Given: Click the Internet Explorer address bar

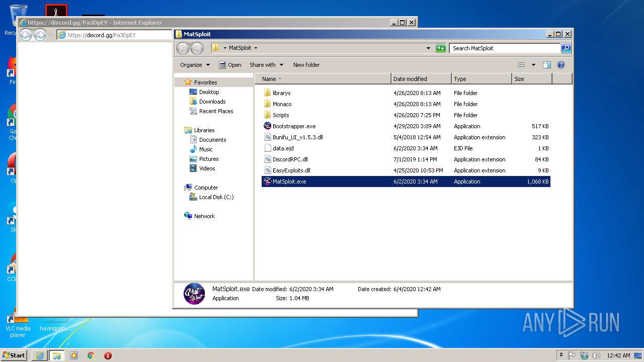Looking at the screenshot, I should pyautogui.click(x=114, y=35).
